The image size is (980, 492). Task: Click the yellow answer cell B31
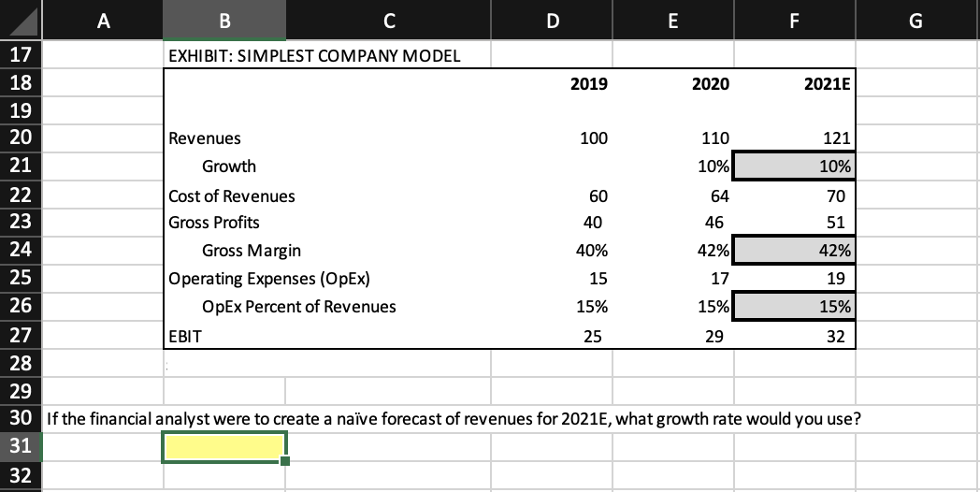pos(224,447)
